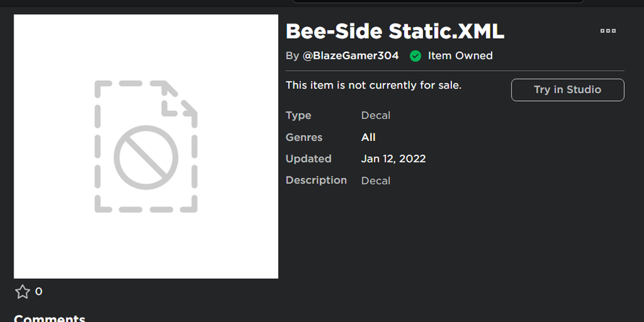Click the Decal description text
The height and width of the screenshot is (322, 644).
pos(376,180)
